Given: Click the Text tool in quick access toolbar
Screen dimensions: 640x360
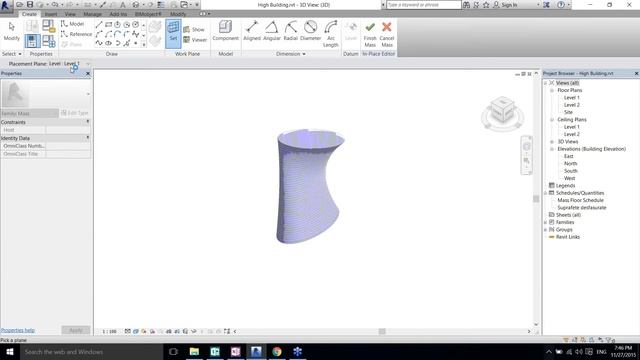Looking at the screenshot, I should (122, 5).
